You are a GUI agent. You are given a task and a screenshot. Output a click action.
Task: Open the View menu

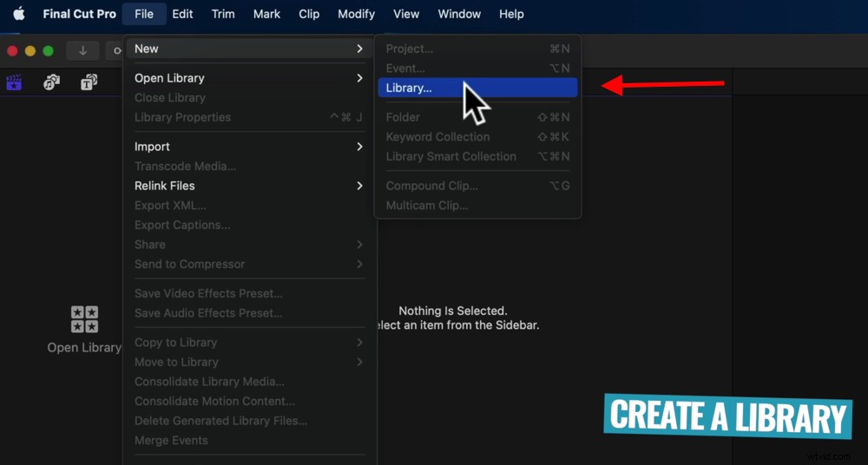(x=406, y=14)
